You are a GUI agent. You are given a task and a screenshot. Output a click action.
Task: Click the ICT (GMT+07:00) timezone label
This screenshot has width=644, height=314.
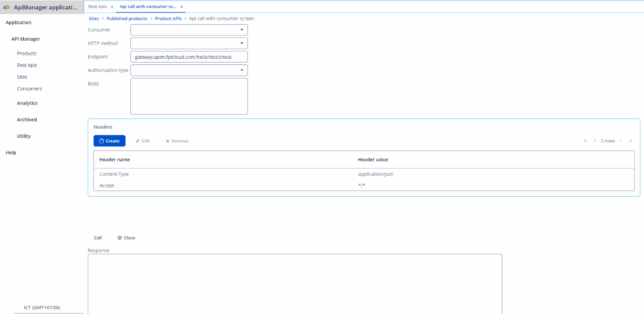(x=42, y=308)
